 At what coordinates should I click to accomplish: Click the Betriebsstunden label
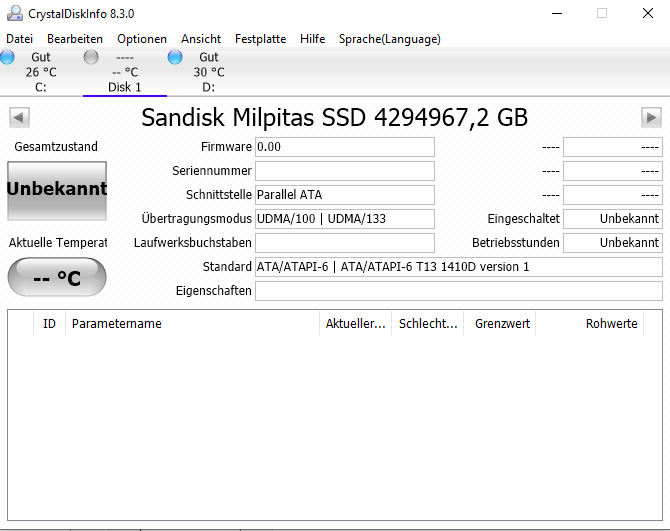(x=515, y=243)
